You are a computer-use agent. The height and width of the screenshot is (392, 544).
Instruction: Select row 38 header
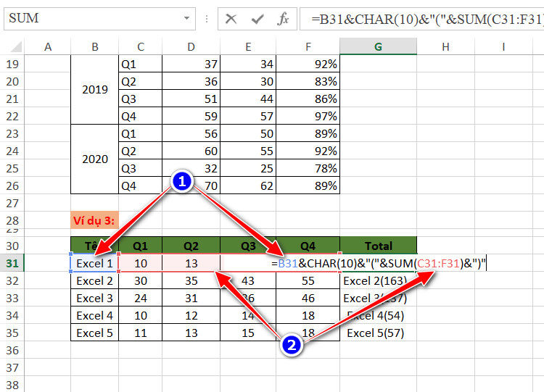(x=12, y=385)
